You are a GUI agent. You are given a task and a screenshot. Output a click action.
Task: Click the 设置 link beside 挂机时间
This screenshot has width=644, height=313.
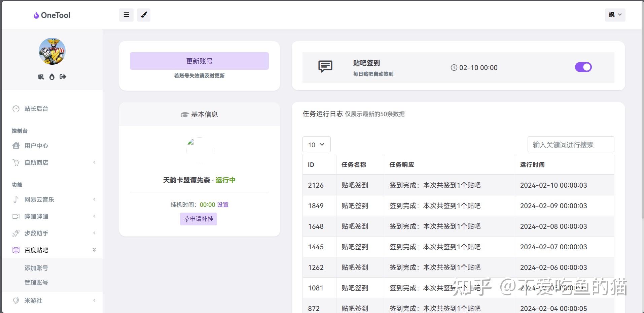[223, 205]
